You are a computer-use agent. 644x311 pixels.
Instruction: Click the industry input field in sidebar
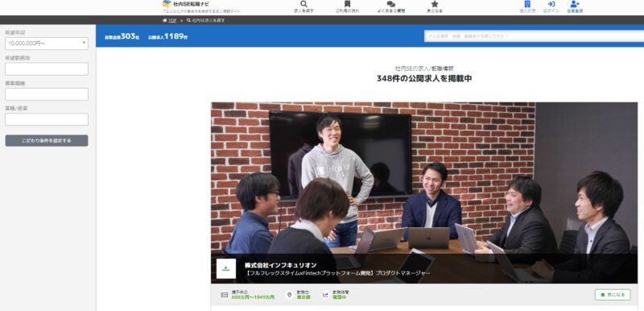pos(47,119)
